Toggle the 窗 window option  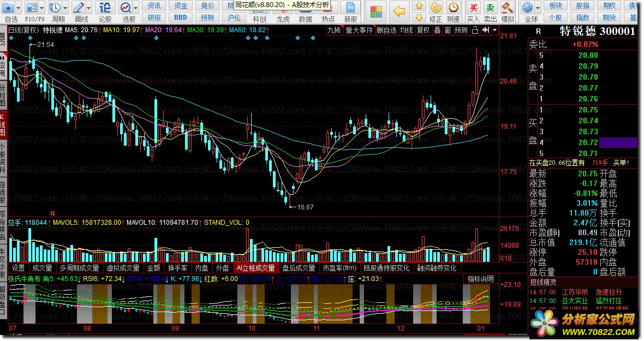pyautogui.click(x=448, y=30)
